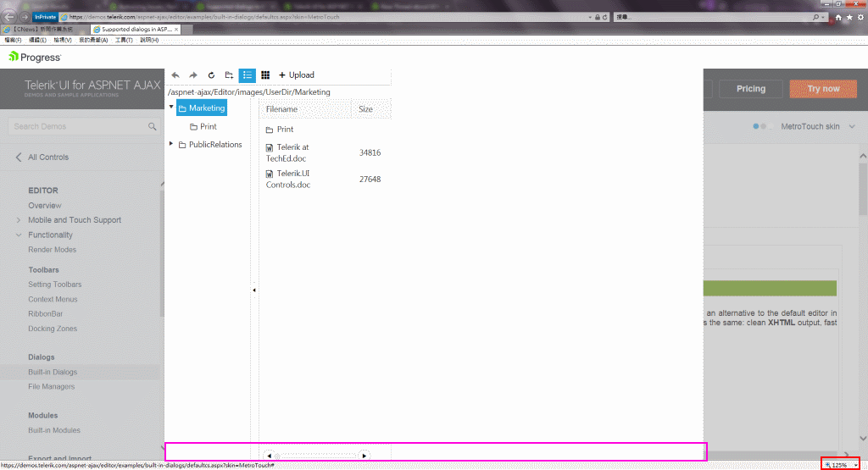
Task: Collapse the Marketing folder tree node
Action: pos(171,107)
